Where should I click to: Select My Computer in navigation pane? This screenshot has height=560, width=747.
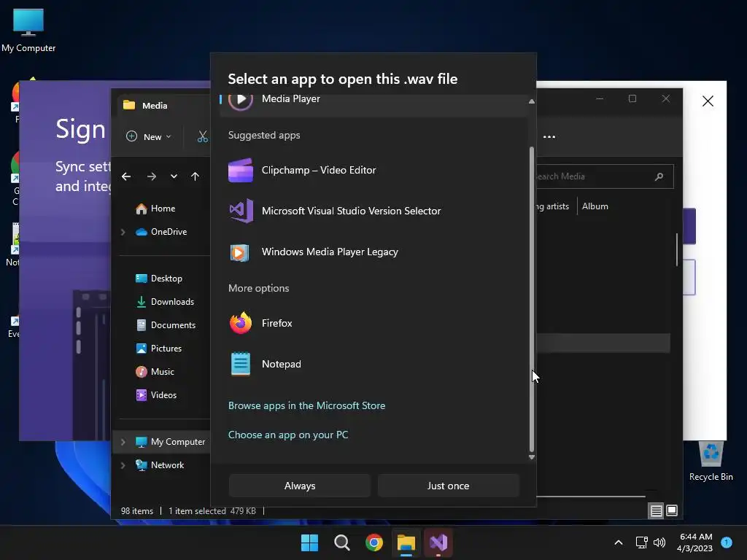pos(170,442)
